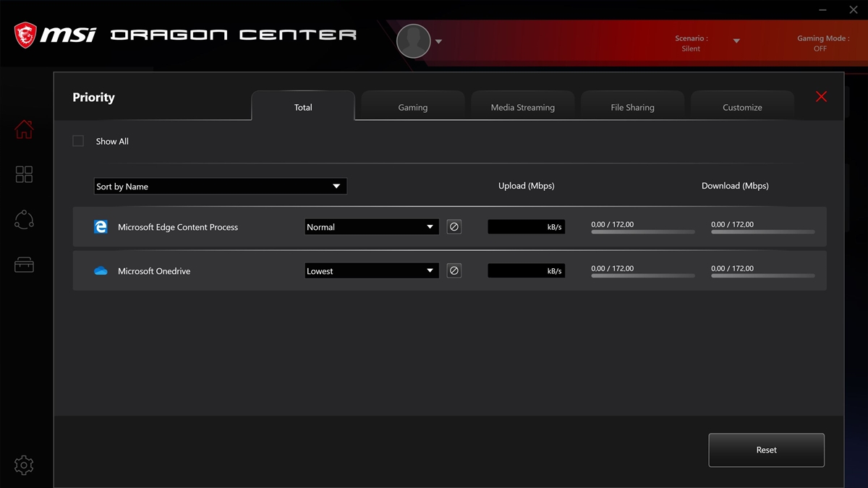
Task: Switch to the Customize tab
Action: 742,107
